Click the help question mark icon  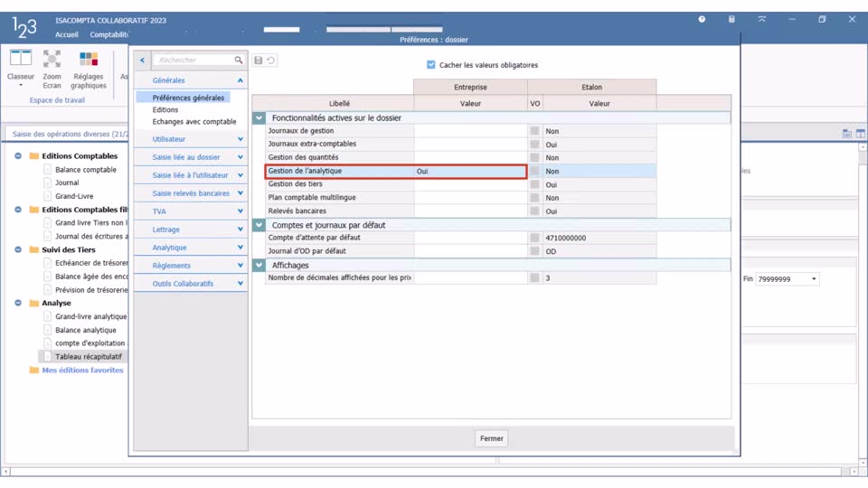click(x=702, y=19)
